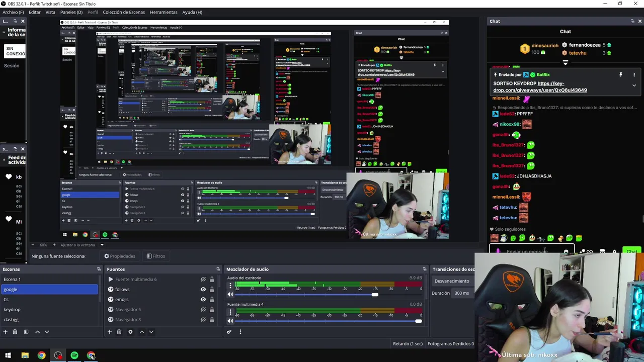This screenshot has height=362, width=644.
Task: Click the Propiedades button
Action: [120, 256]
